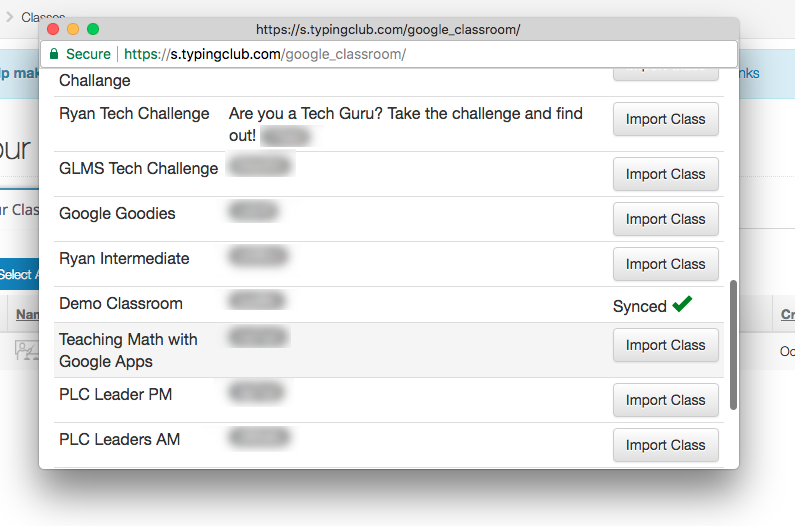
Task: Click the Google Goodies class name
Action: (117, 213)
